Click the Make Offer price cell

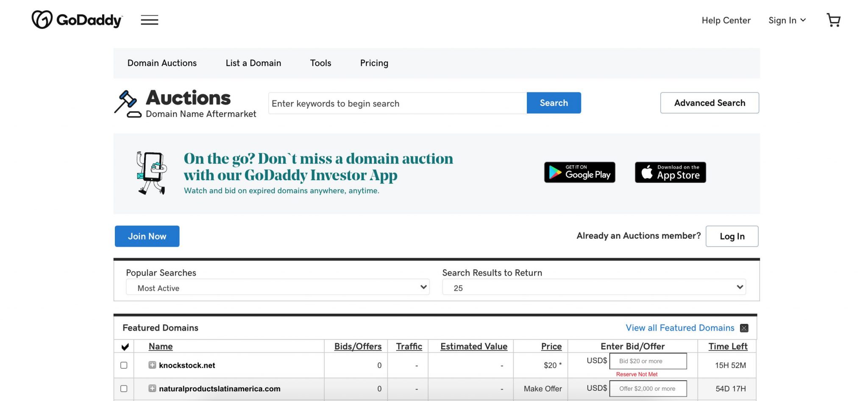(x=542, y=389)
